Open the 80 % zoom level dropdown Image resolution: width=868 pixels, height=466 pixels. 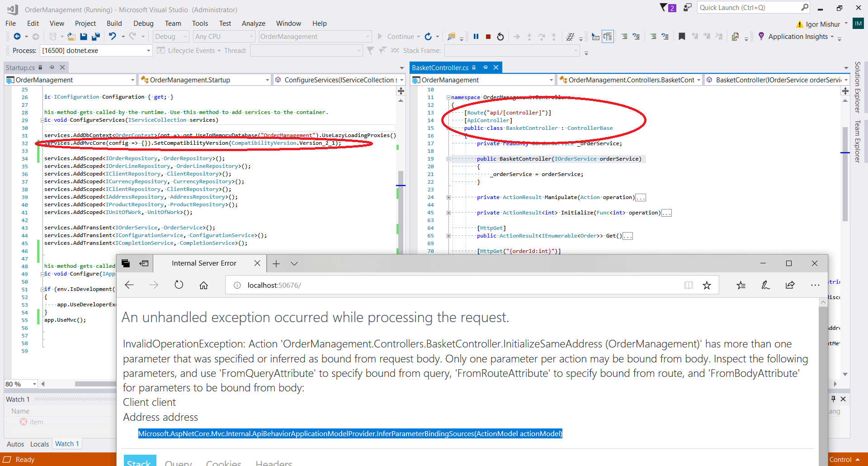(21, 384)
